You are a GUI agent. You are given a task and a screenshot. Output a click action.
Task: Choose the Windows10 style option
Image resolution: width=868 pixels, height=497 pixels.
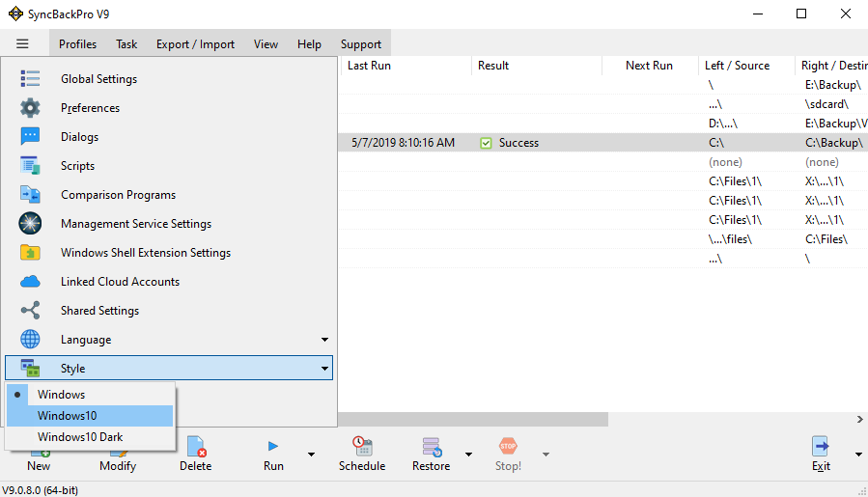pos(91,416)
